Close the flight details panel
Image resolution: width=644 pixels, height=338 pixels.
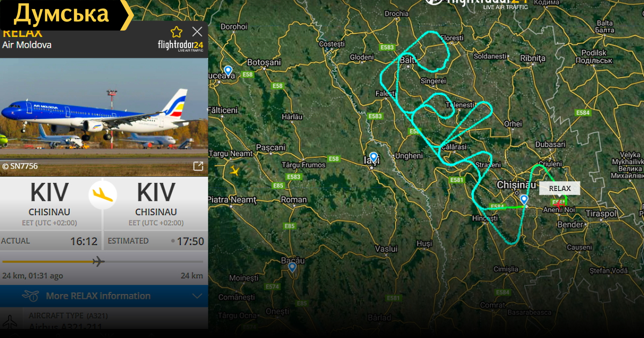(197, 32)
